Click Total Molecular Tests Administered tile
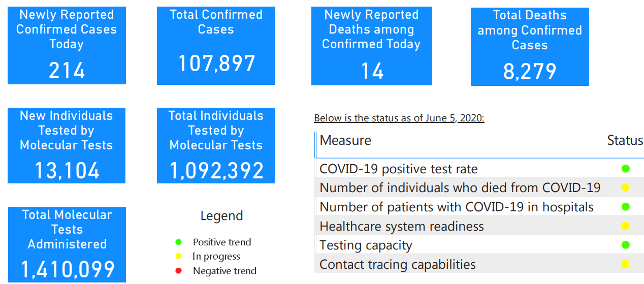 click(67, 244)
